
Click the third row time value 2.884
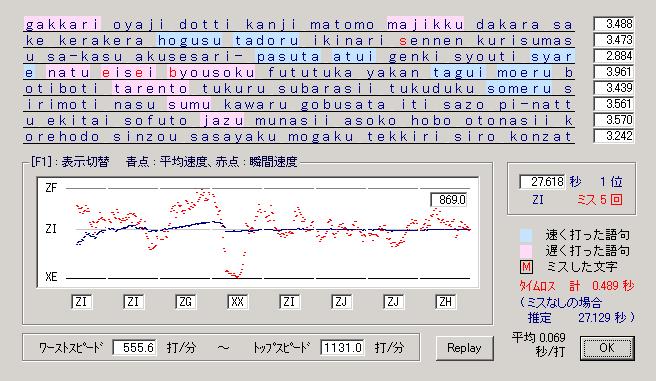coord(614,56)
